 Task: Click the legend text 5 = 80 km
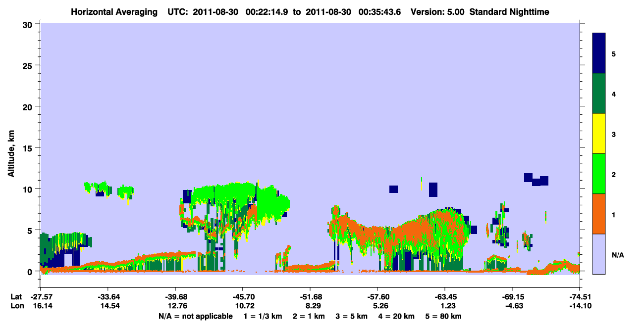coord(443,316)
